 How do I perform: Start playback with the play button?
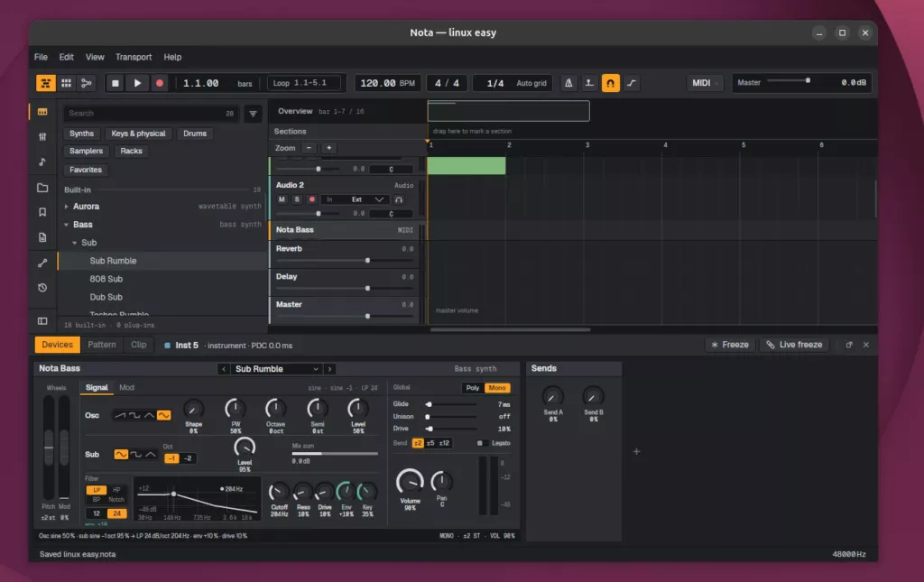(x=137, y=83)
